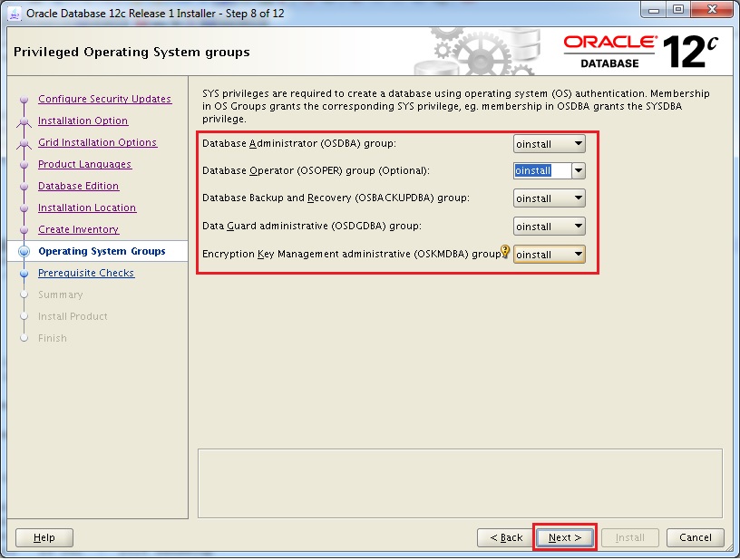Navigate to Product Languages step
The height and width of the screenshot is (560, 740).
tap(84, 164)
